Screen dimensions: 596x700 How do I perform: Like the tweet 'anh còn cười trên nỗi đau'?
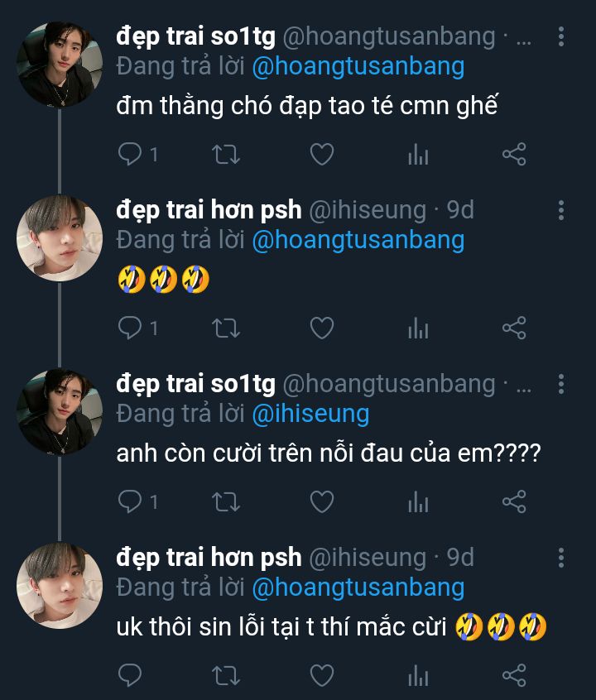click(321, 501)
